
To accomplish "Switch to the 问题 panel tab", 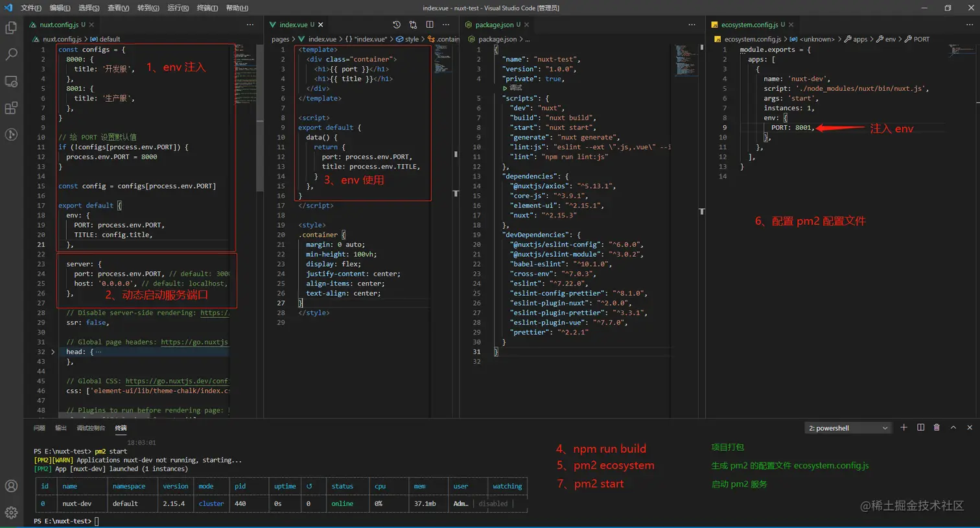I will [40, 428].
